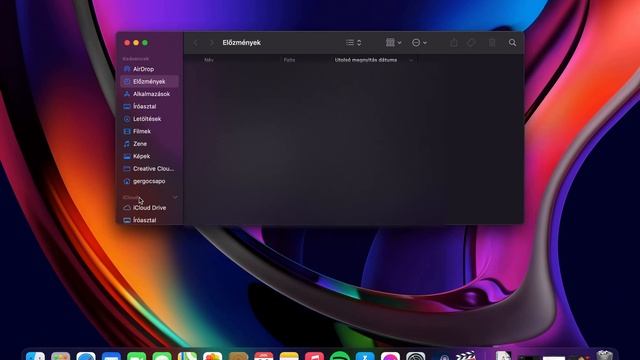Select Előzmények in the sidebar

[149, 81]
